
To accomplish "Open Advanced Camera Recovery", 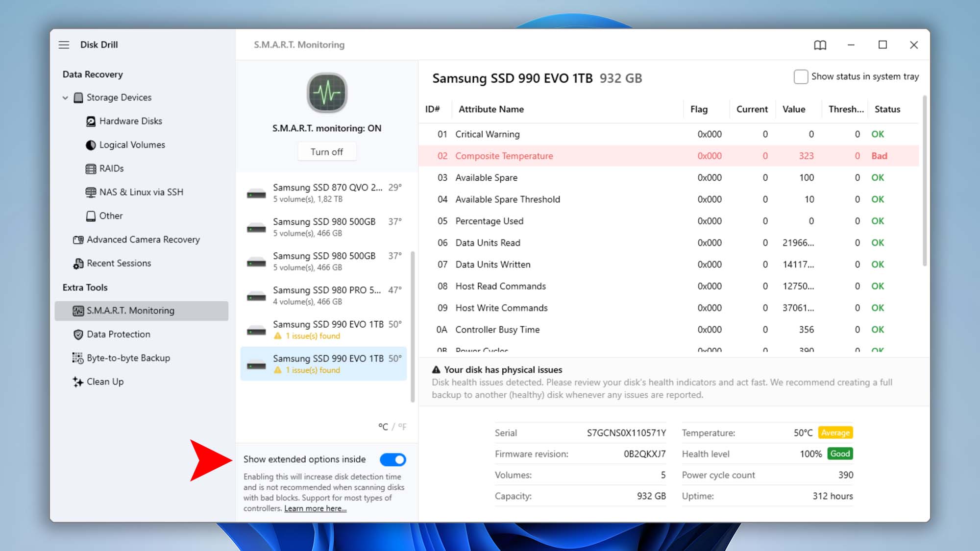I will [x=143, y=240].
